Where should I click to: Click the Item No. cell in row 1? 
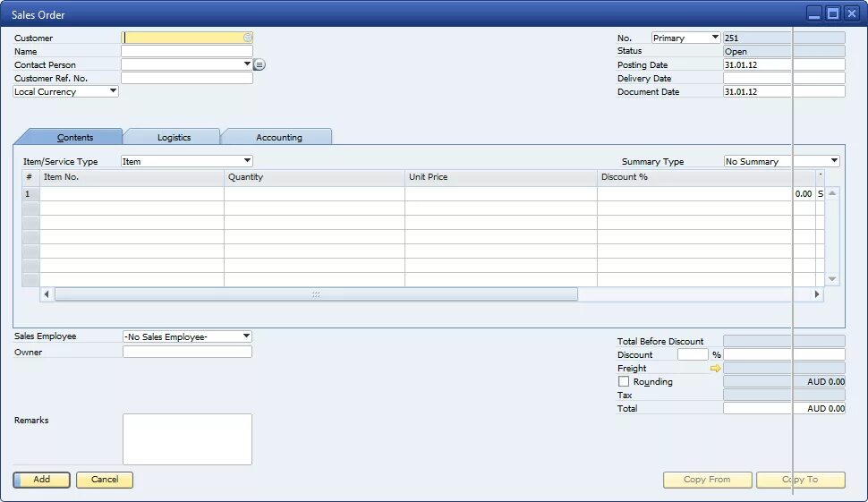coord(132,193)
